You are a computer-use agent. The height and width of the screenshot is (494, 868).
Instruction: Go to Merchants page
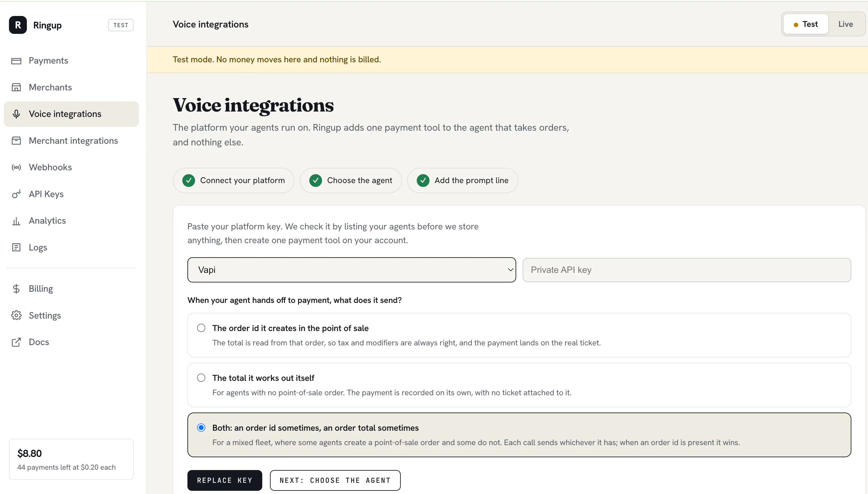(71, 87)
